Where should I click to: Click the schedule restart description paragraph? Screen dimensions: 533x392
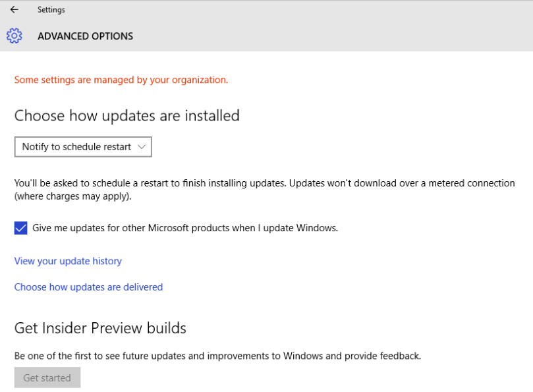[264, 183]
